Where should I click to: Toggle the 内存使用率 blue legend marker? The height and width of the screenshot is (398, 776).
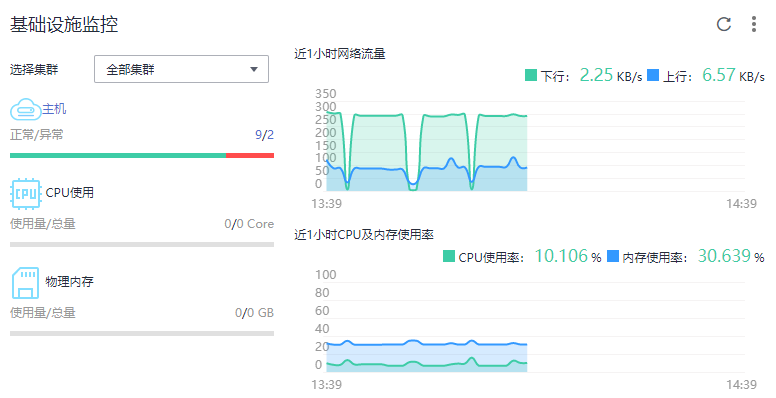[x=613, y=256]
